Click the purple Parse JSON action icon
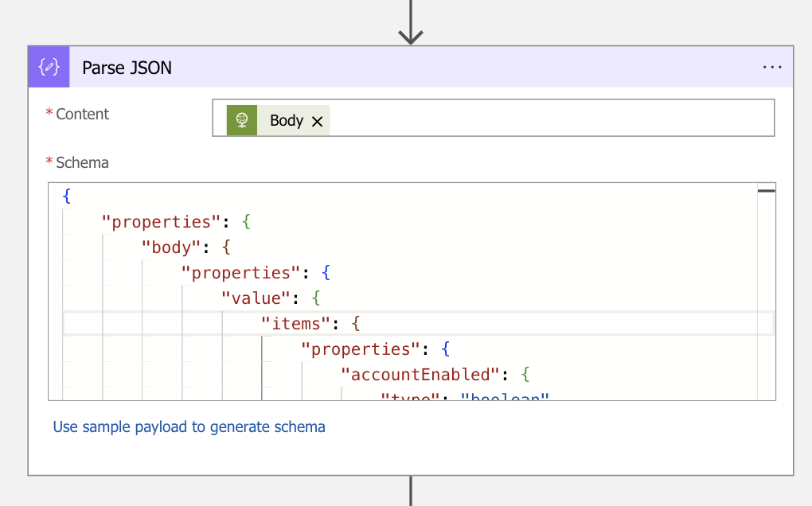The height and width of the screenshot is (506, 812). 49,67
